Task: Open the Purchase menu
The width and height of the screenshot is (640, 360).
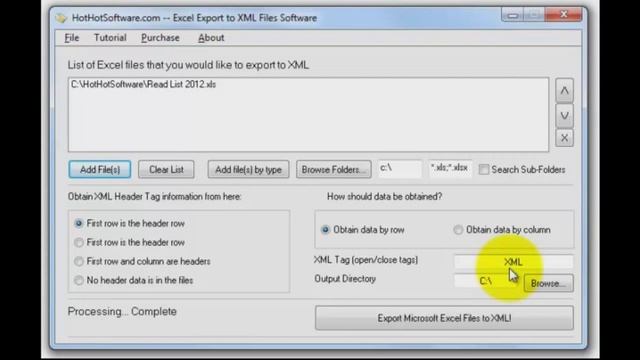Action: pyautogui.click(x=160, y=38)
